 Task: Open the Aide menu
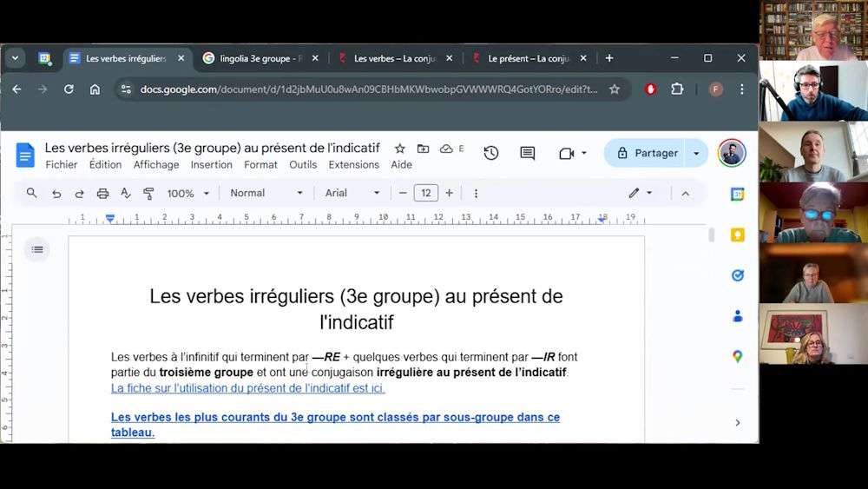pyautogui.click(x=401, y=164)
